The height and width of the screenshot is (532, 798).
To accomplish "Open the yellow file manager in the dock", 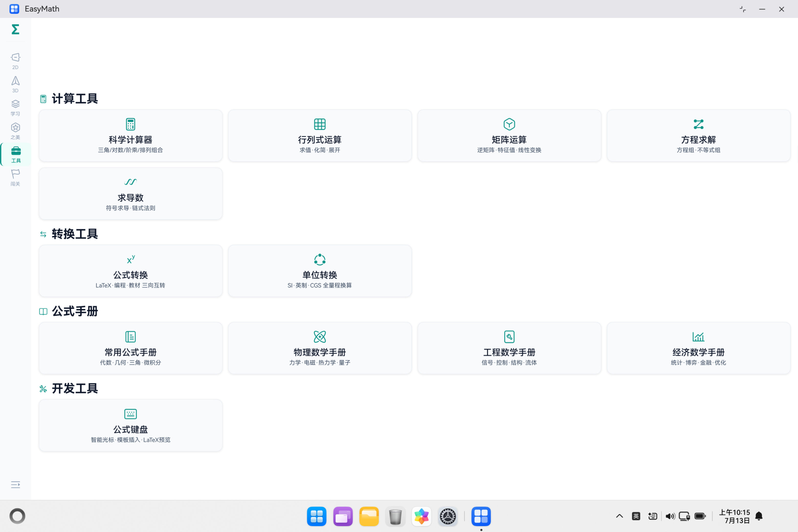I will click(x=369, y=516).
